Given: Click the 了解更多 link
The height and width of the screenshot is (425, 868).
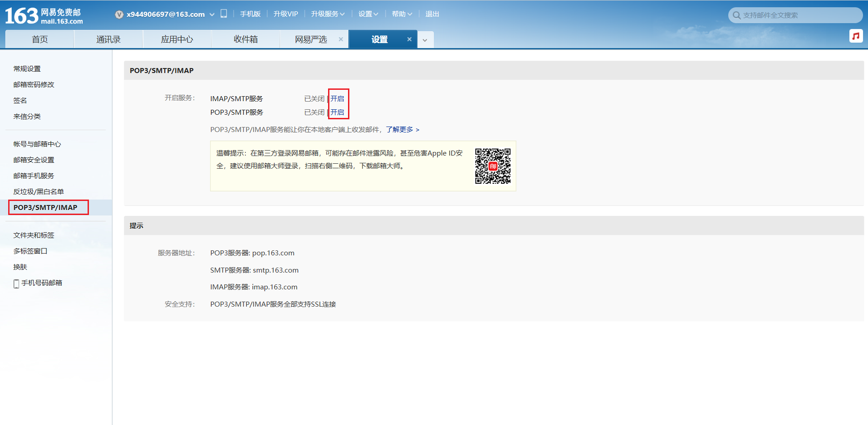Looking at the screenshot, I should (x=402, y=130).
